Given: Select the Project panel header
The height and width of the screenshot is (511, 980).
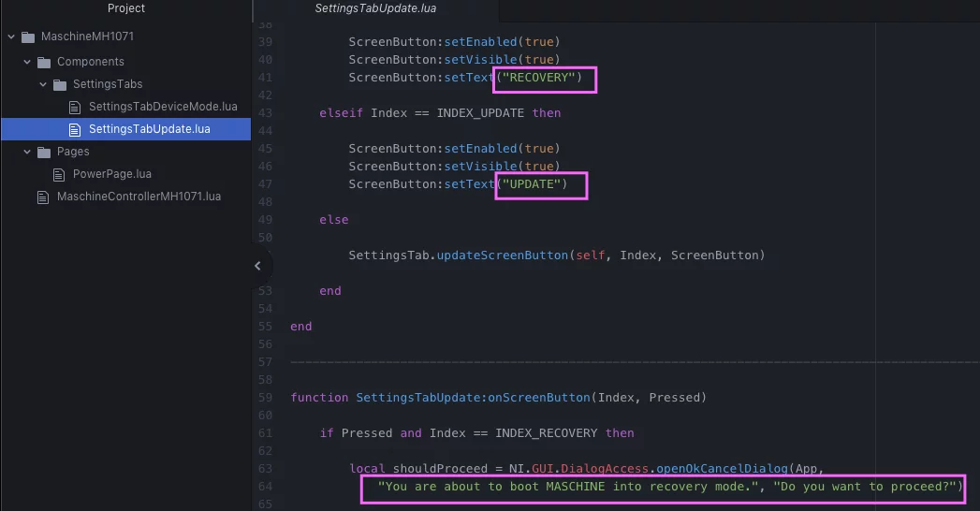Looking at the screenshot, I should [126, 8].
